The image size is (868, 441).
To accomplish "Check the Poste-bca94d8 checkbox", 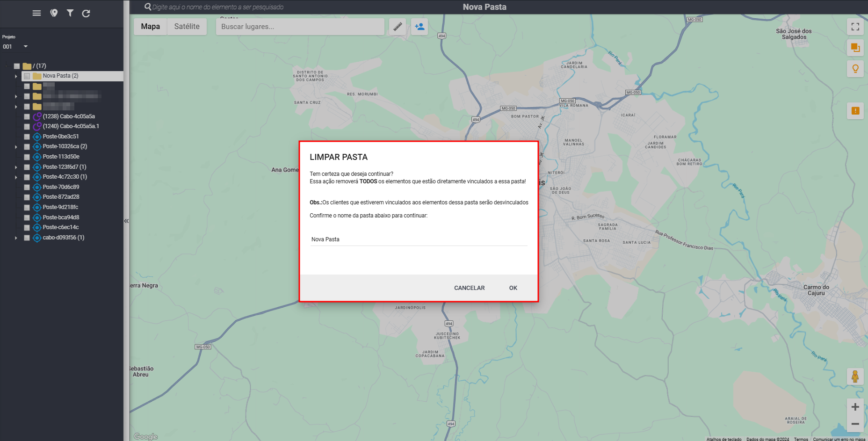I will 27,217.
